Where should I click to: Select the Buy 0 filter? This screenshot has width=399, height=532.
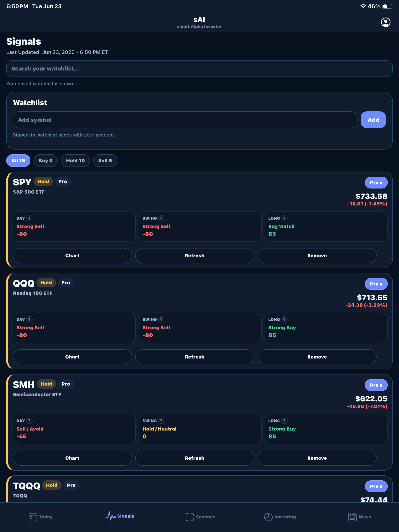click(45, 160)
